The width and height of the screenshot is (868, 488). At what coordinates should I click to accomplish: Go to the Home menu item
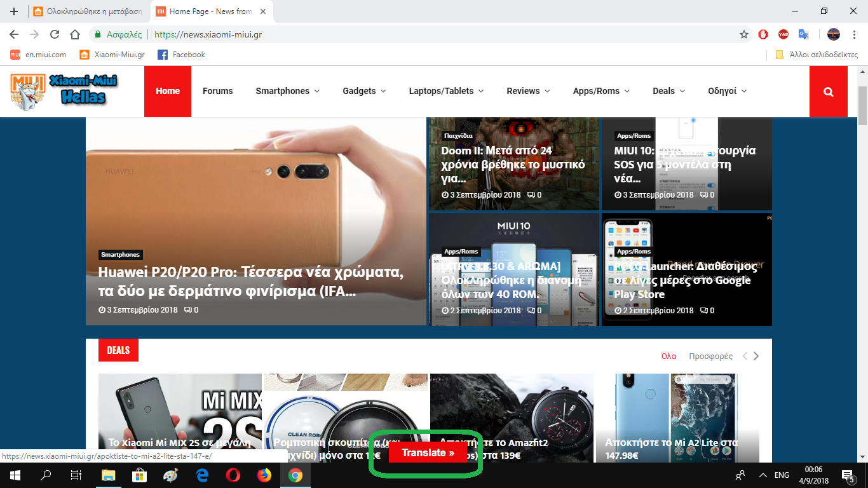point(168,91)
